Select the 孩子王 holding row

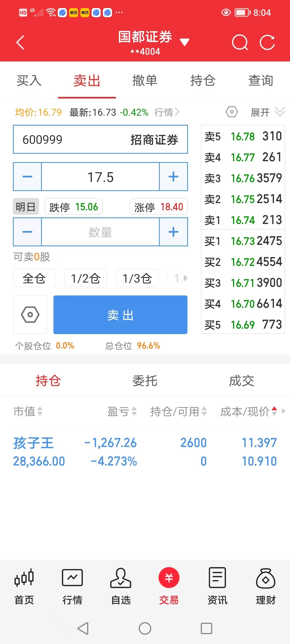click(145, 452)
